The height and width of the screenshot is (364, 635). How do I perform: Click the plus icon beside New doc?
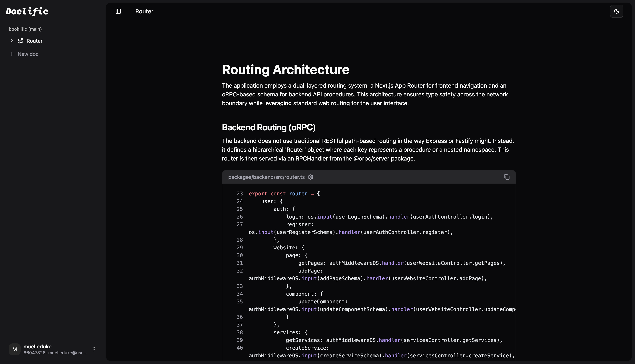coord(12,54)
